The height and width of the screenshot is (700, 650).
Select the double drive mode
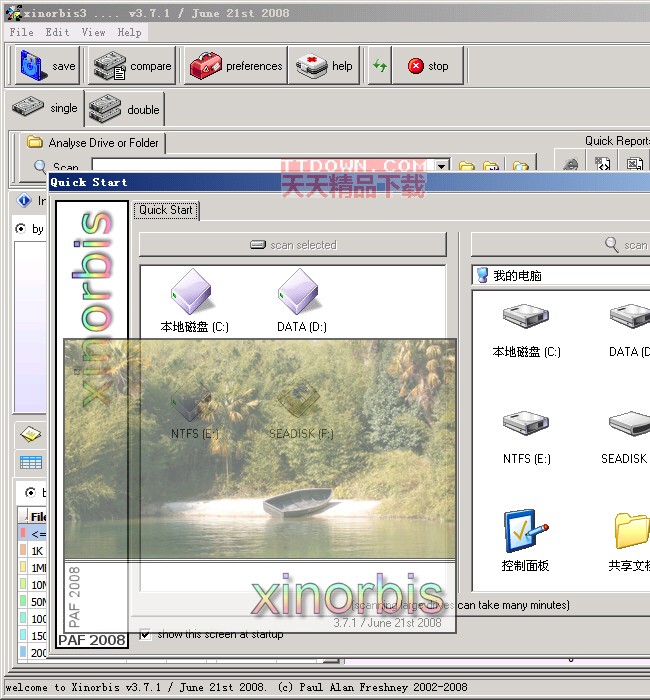pos(124,108)
